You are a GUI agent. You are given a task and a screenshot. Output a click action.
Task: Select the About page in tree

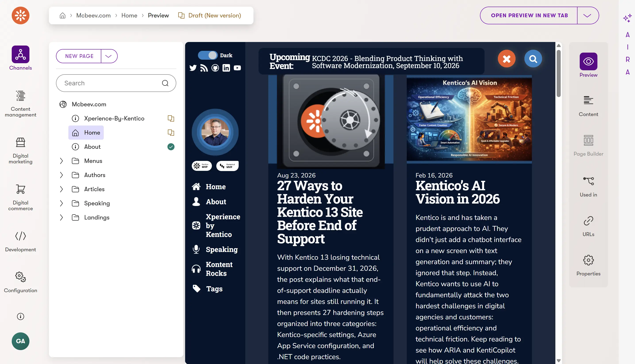92,147
